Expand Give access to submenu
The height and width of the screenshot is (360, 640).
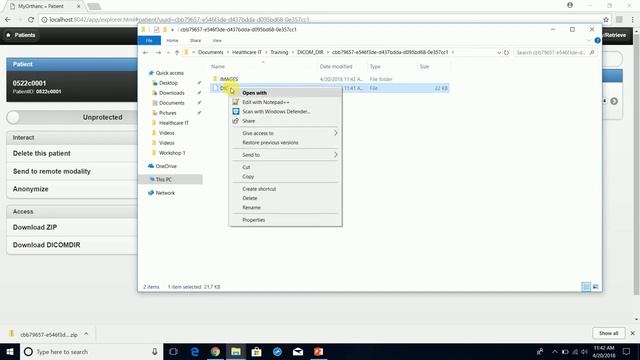pyautogui.click(x=285, y=133)
